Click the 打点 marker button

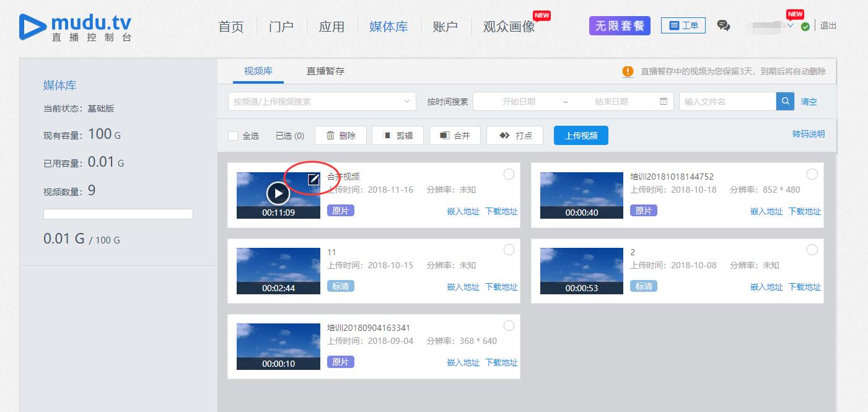[515, 135]
